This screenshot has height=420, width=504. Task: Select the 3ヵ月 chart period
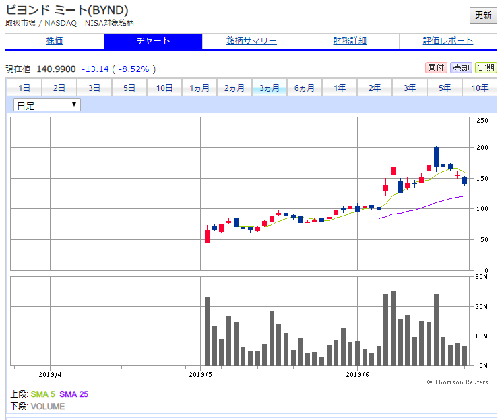(270, 88)
